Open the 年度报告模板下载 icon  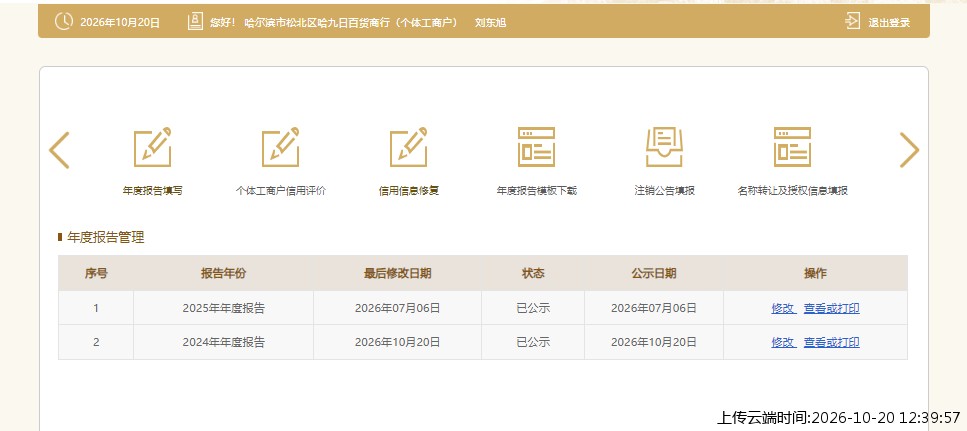pyautogui.click(x=537, y=147)
